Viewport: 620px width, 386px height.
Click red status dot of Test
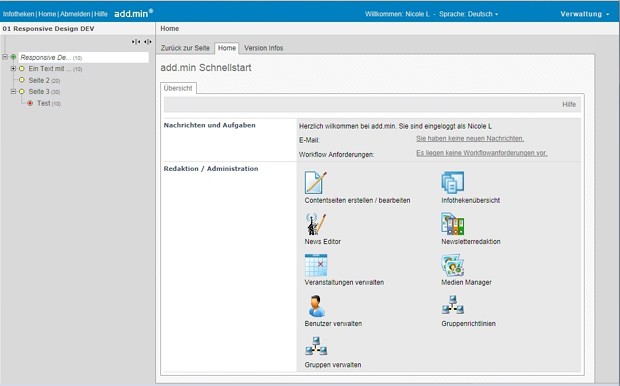click(x=30, y=103)
